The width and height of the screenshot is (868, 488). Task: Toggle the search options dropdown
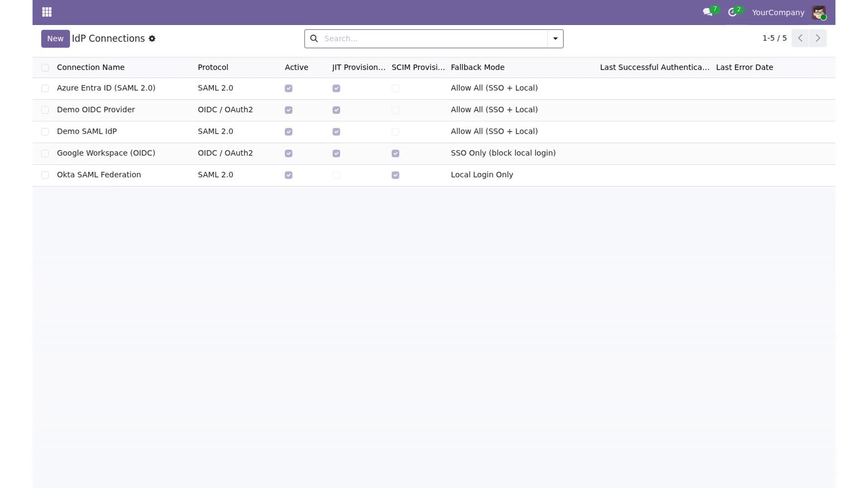point(555,39)
